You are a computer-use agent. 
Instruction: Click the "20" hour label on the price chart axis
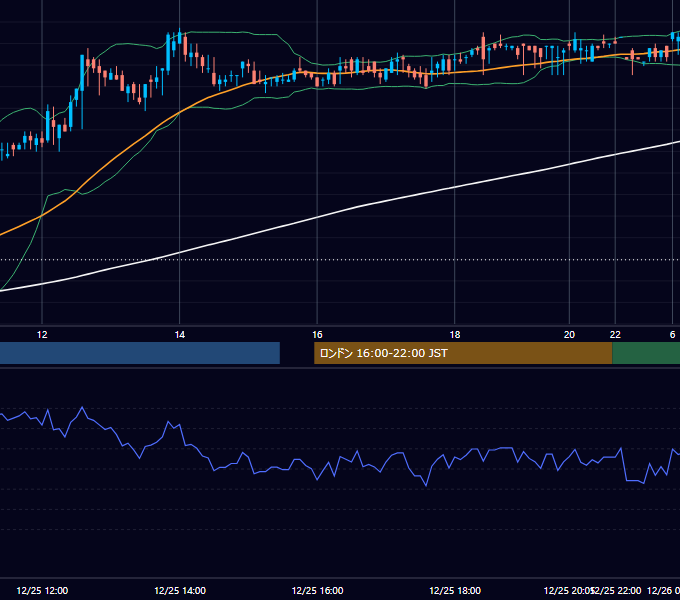coord(569,335)
